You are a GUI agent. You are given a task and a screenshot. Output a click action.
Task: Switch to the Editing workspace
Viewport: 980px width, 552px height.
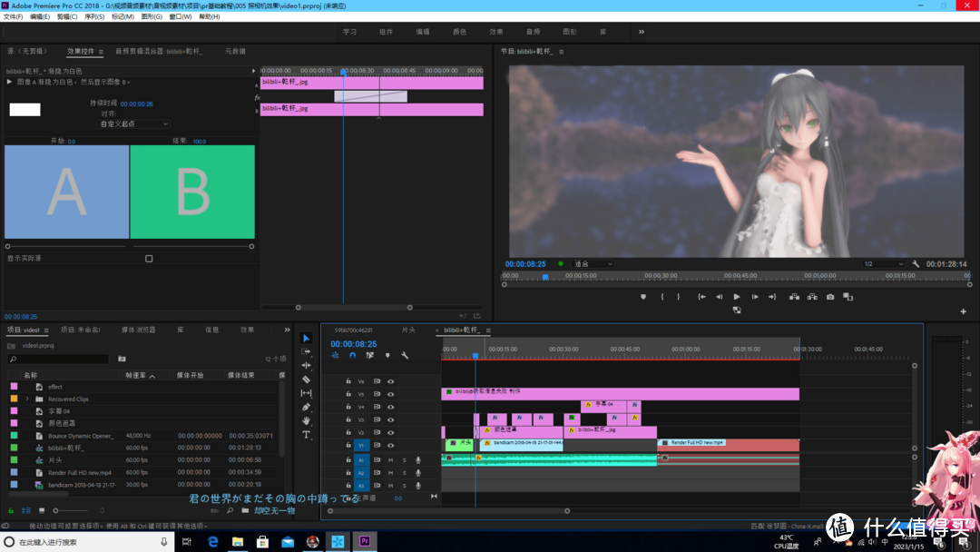423,32
